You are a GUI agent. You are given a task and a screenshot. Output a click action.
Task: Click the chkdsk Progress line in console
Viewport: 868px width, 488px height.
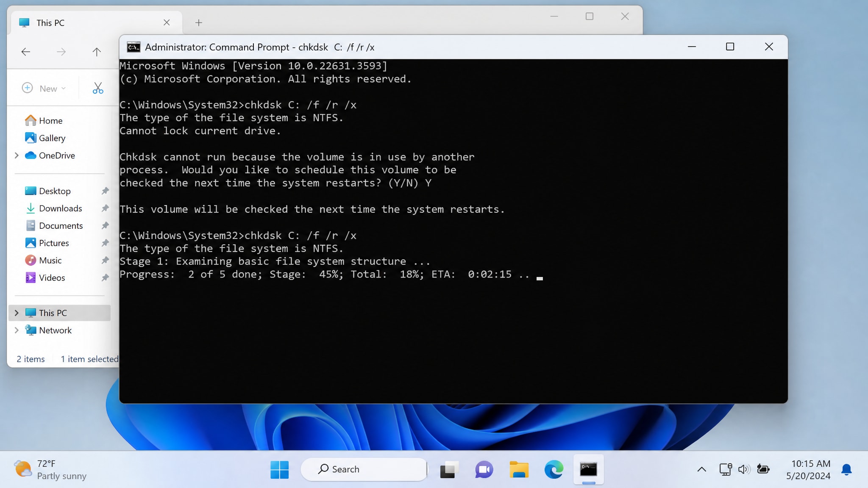point(325,274)
